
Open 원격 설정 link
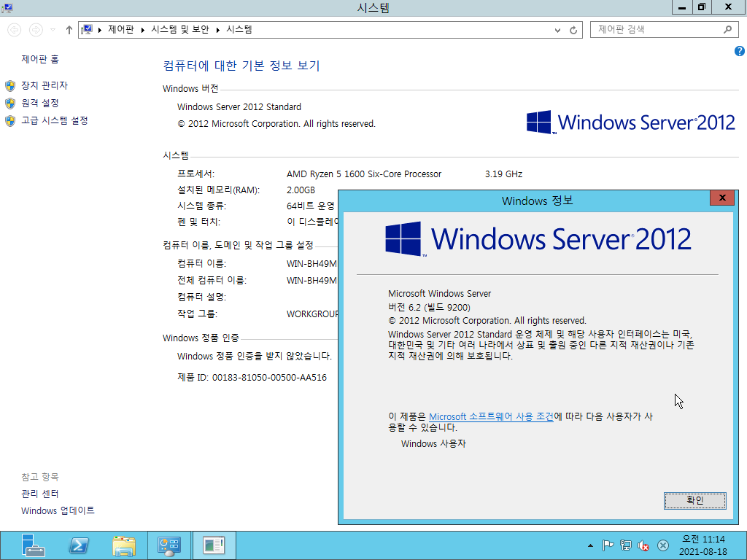[x=40, y=103]
